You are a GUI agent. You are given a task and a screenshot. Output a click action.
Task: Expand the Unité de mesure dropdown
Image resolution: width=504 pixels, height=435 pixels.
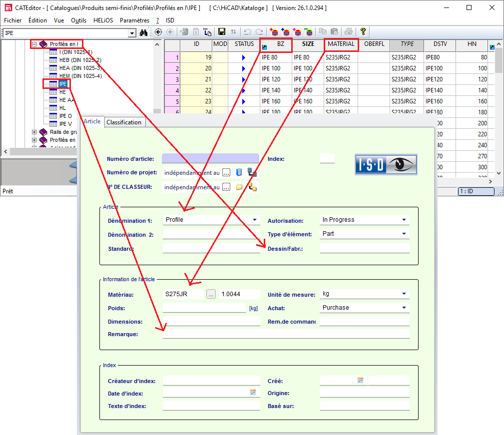coord(404,294)
